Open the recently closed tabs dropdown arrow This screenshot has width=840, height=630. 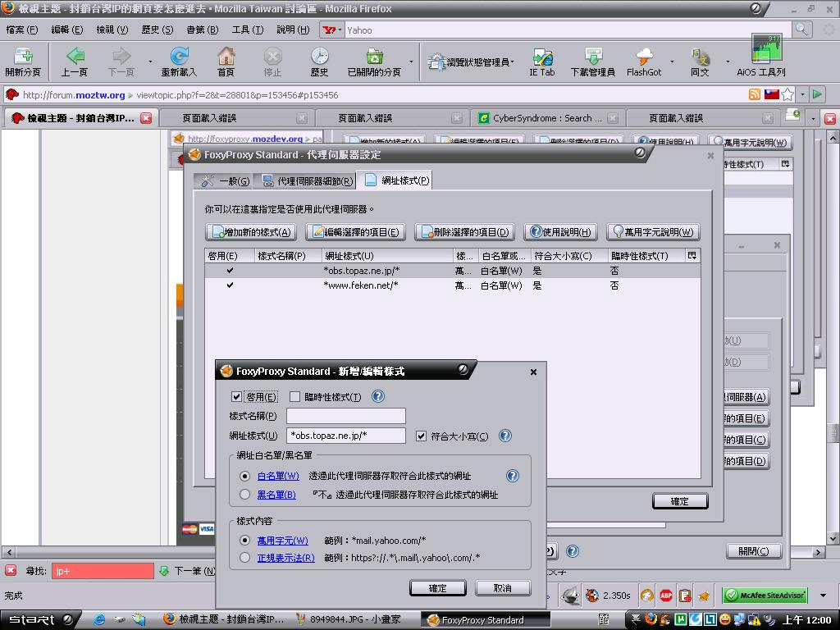click(412, 62)
